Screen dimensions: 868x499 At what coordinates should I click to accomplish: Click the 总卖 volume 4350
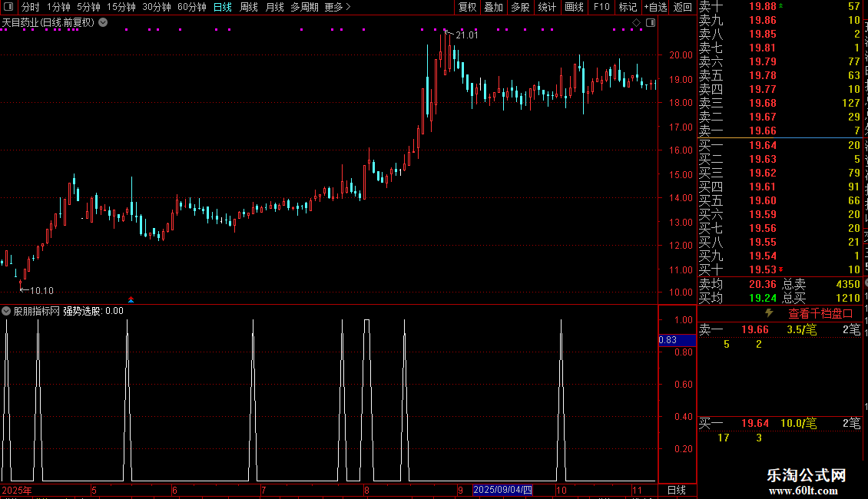click(847, 284)
